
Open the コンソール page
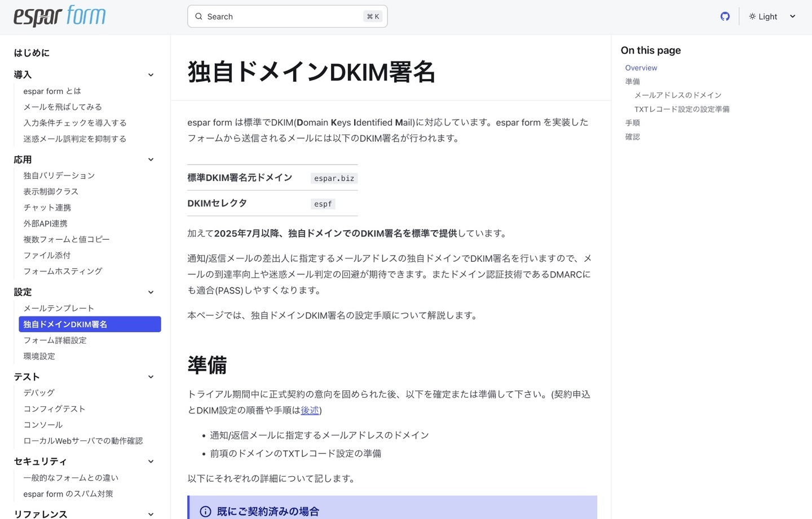(43, 425)
